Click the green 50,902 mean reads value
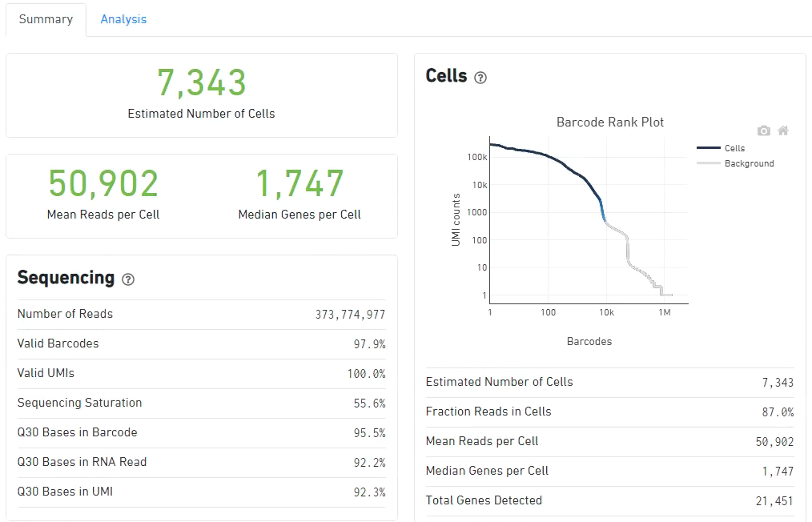Screen dimensions: 812x522 (x=103, y=183)
